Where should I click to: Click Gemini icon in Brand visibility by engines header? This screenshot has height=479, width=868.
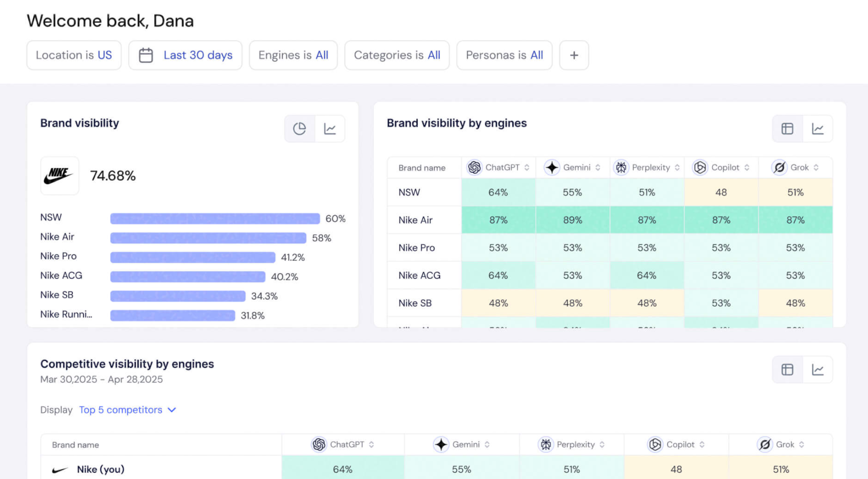click(552, 168)
